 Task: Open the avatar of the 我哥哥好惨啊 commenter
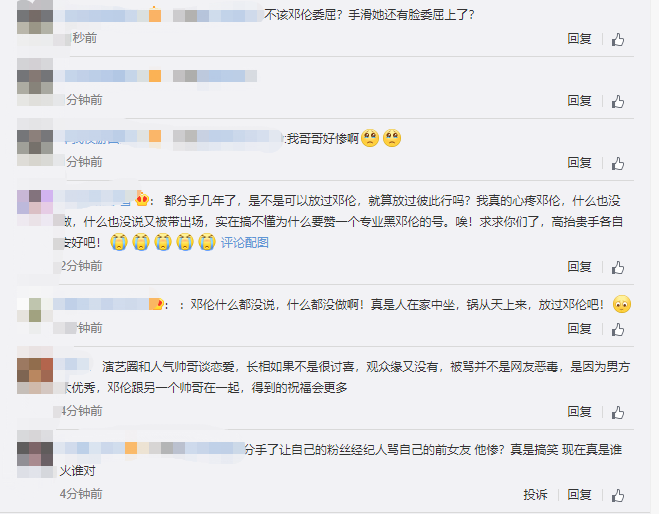point(35,142)
